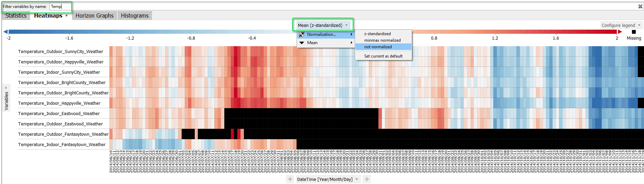Click the plus icon left of DateTime
The image size is (644, 184).
tap(290, 179)
